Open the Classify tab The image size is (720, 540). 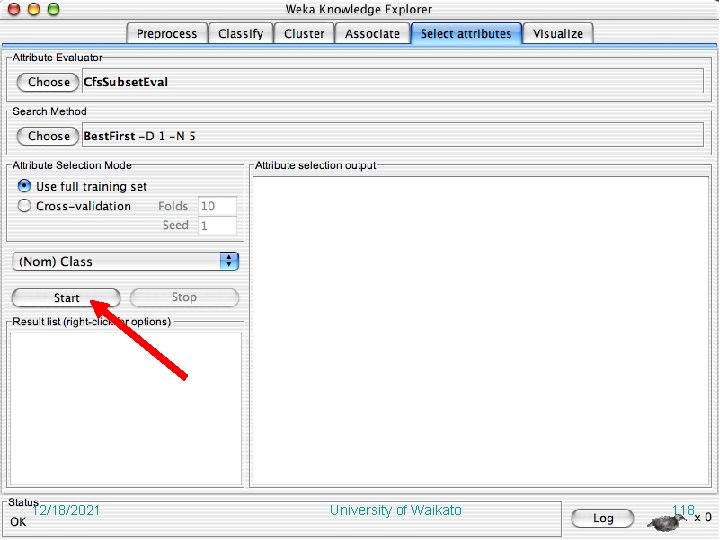(241, 34)
